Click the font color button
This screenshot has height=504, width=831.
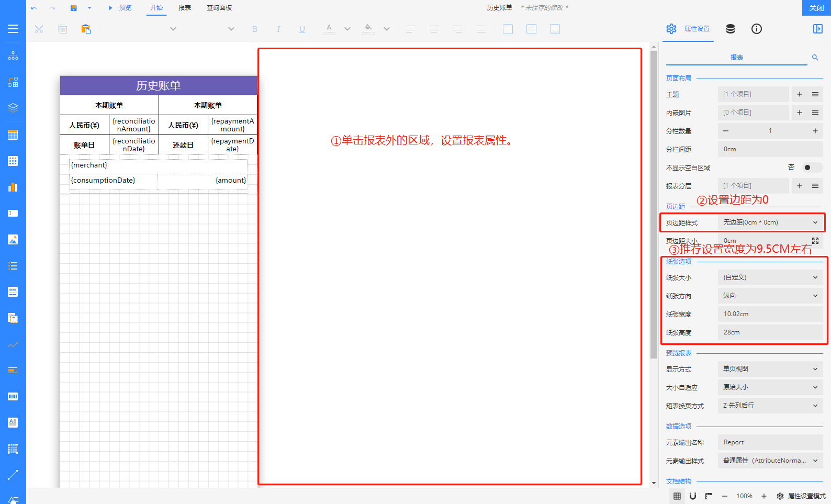coord(329,29)
